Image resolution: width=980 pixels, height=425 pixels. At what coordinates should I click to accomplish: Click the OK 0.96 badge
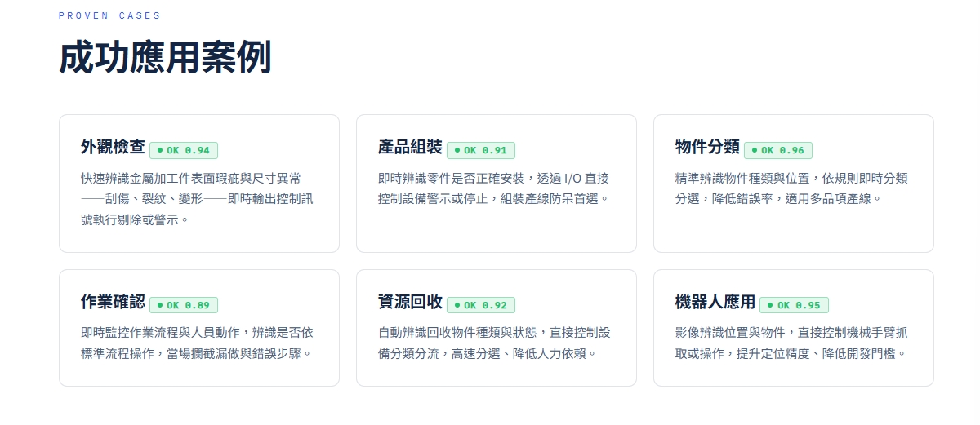[x=778, y=150]
